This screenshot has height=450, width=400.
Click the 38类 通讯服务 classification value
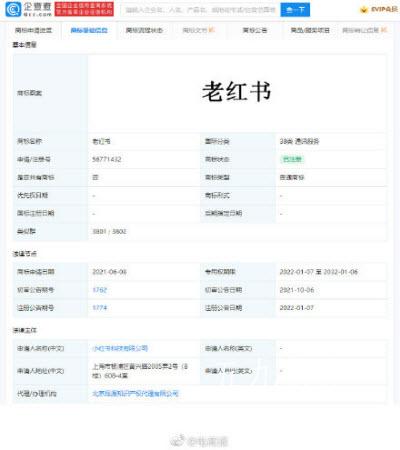[299, 141]
